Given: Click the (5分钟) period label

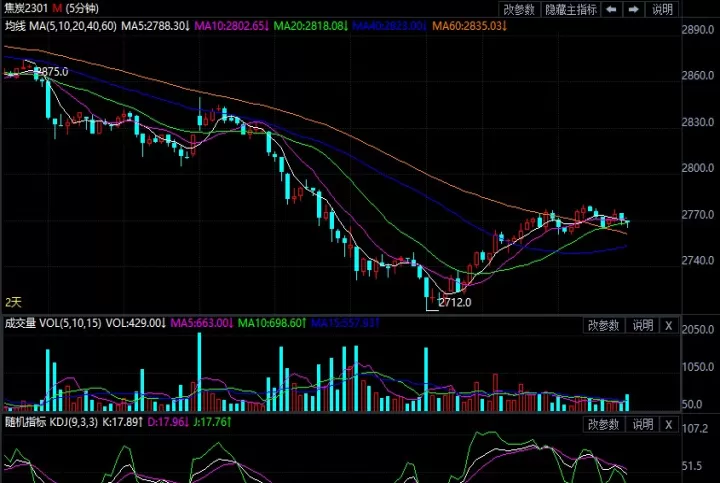Looking at the screenshot, I should 82,8.
